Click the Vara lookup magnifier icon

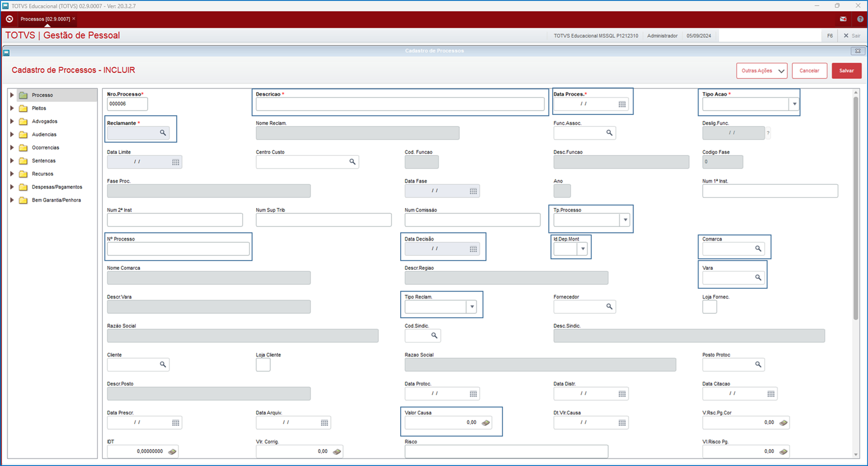[x=758, y=277]
